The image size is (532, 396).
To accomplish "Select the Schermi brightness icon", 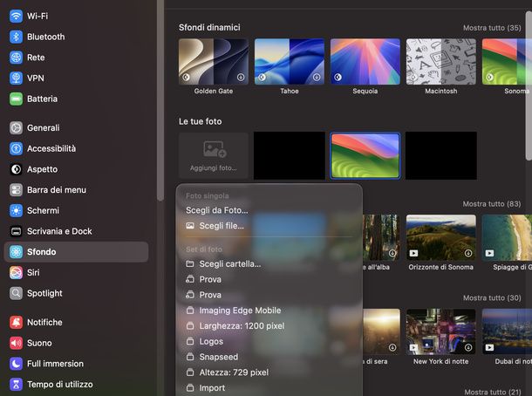I will pos(16,211).
